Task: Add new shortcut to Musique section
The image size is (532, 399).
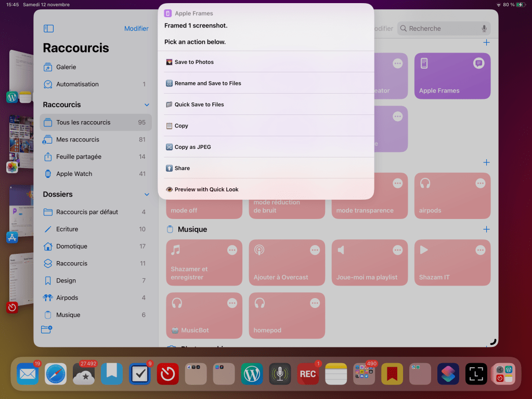Action: [x=486, y=229]
